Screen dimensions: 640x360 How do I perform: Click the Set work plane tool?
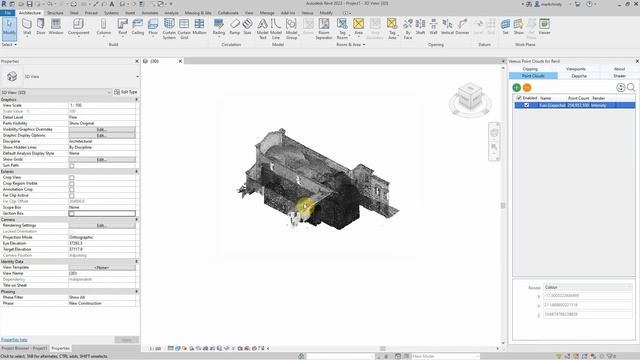(505, 27)
